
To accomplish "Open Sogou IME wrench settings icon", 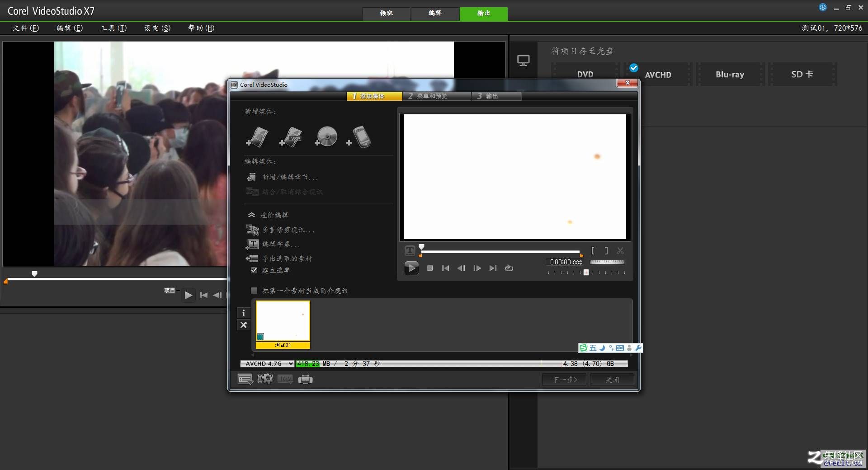I will coord(638,348).
